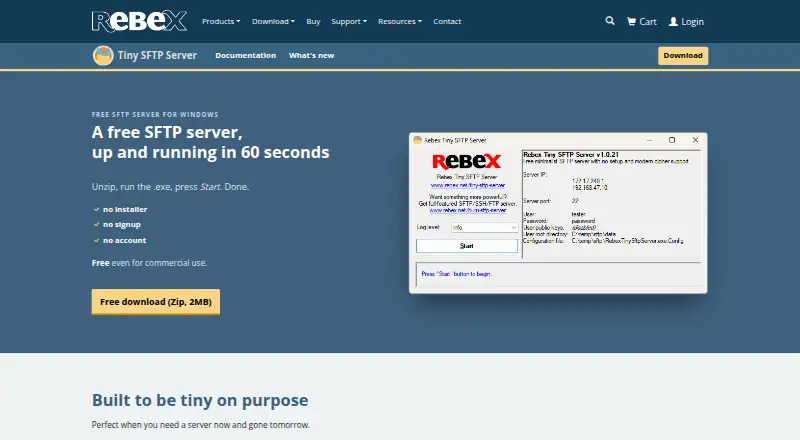The width and height of the screenshot is (800, 440).
Task: Open the What's new tab
Action: tap(312, 56)
